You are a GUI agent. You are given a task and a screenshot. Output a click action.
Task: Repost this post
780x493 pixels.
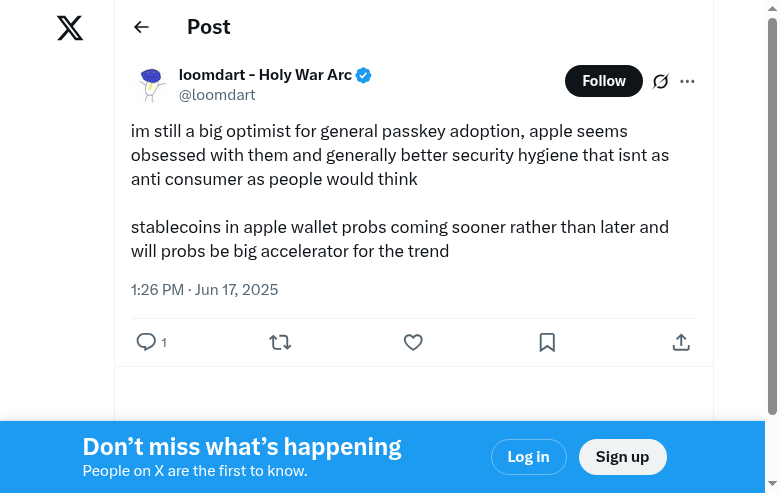click(x=280, y=342)
